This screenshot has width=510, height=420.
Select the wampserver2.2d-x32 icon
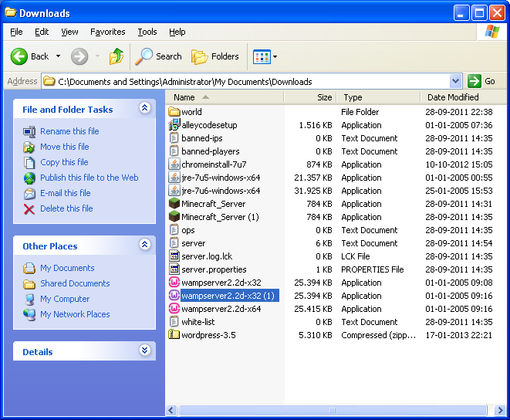point(174,283)
